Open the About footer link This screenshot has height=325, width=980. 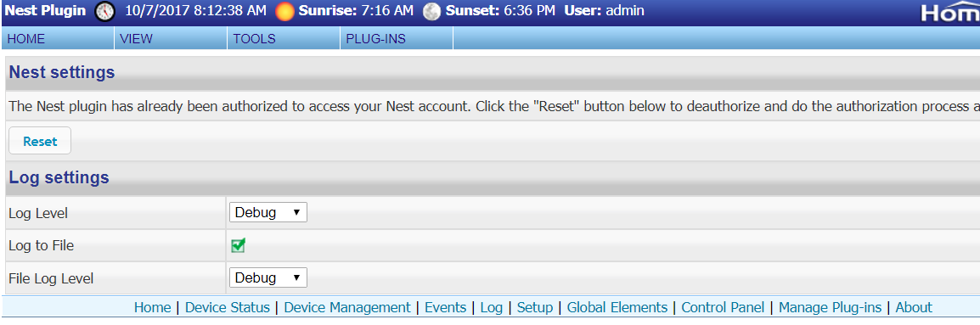(914, 307)
